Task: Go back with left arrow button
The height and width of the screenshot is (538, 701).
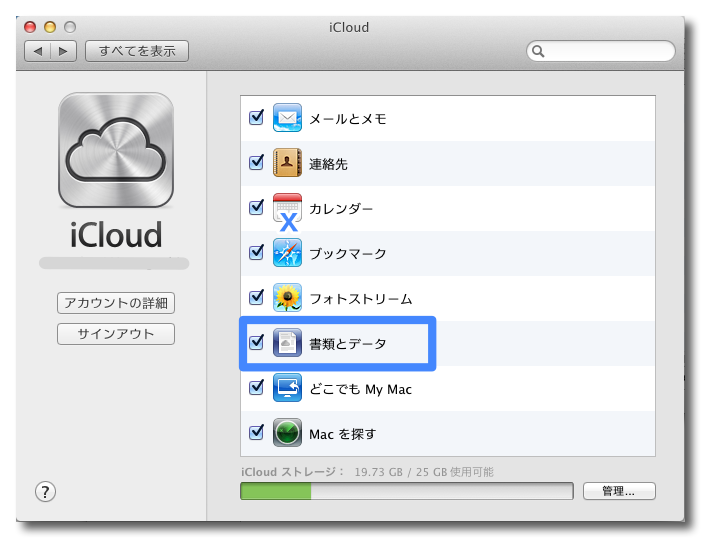Action: pyautogui.click(x=38, y=51)
